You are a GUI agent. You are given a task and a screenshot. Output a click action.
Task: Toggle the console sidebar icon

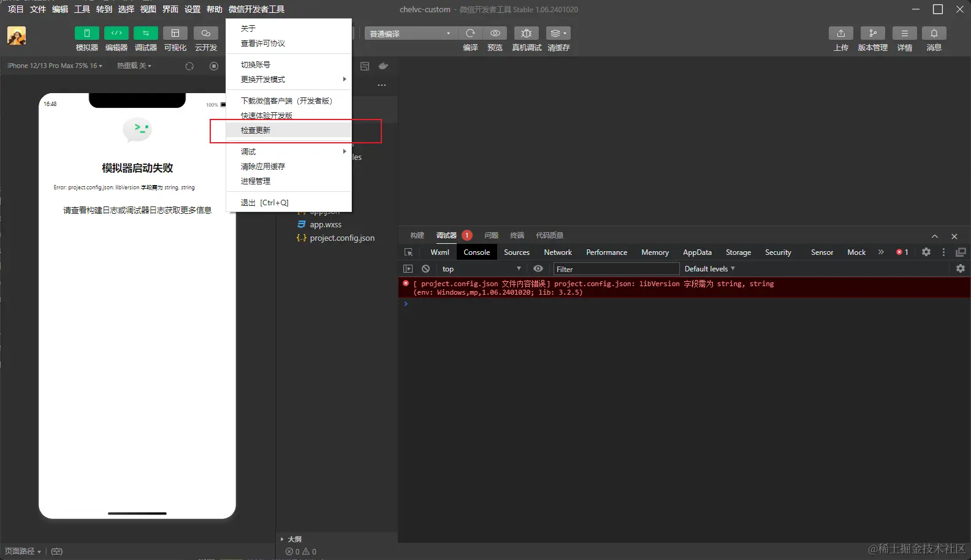click(x=408, y=269)
